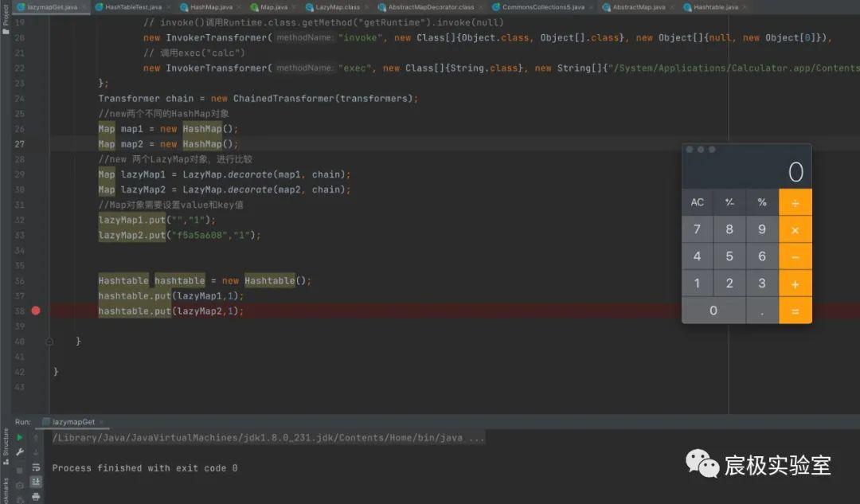This screenshot has height=504, width=860.
Task: Close the AbstractMapDecorator.class tab
Action: [x=480, y=7]
